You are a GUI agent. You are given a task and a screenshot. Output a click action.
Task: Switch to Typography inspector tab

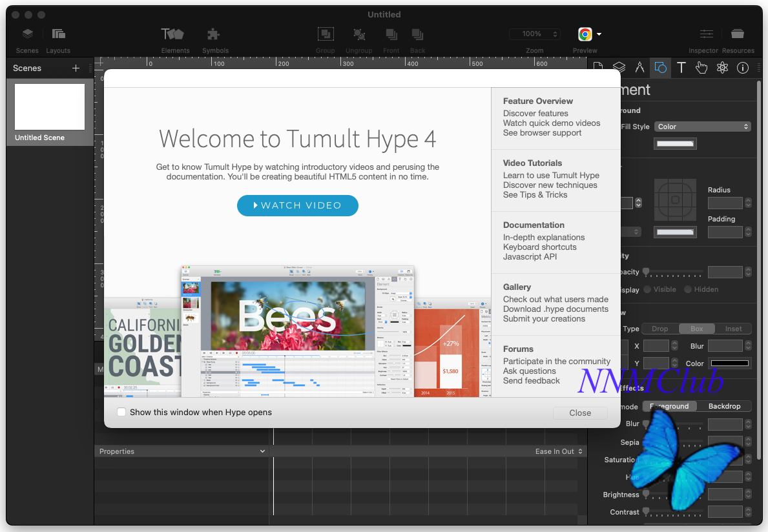pyautogui.click(x=681, y=68)
